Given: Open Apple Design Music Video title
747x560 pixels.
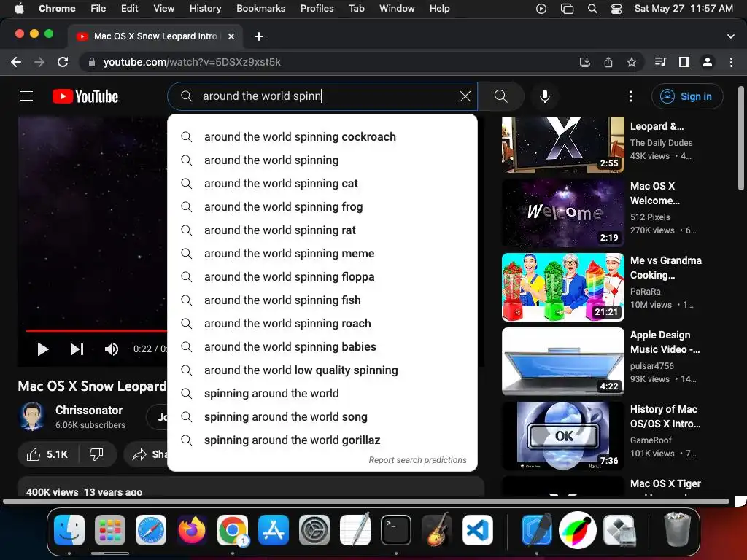Looking at the screenshot, I should (x=665, y=342).
